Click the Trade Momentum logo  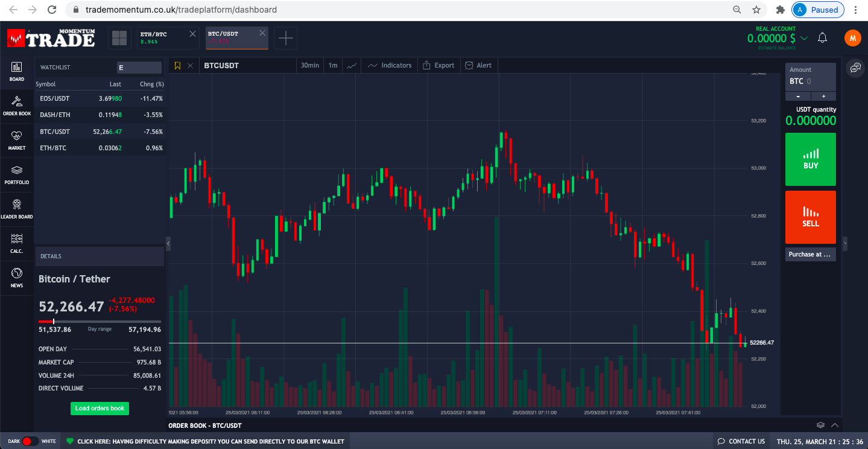[x=51, y=38]
